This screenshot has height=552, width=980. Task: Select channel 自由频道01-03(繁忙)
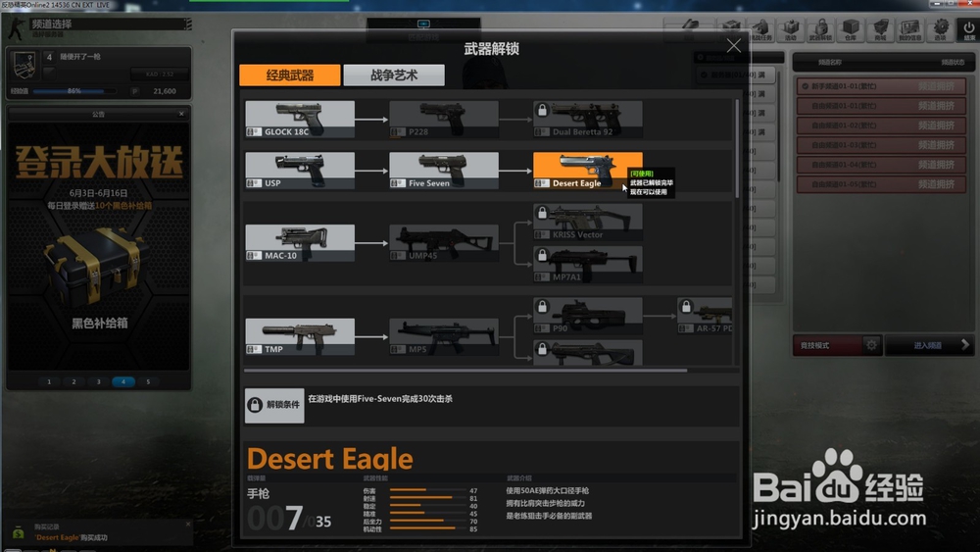point(881,145)
